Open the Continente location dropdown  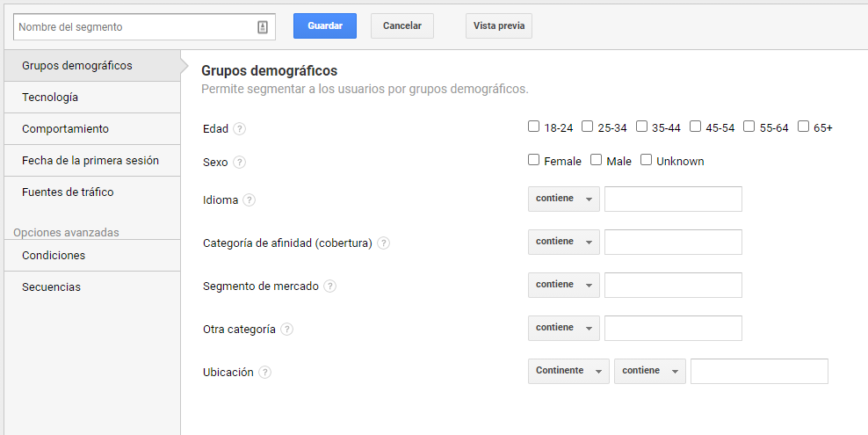[x=568, y=372]
